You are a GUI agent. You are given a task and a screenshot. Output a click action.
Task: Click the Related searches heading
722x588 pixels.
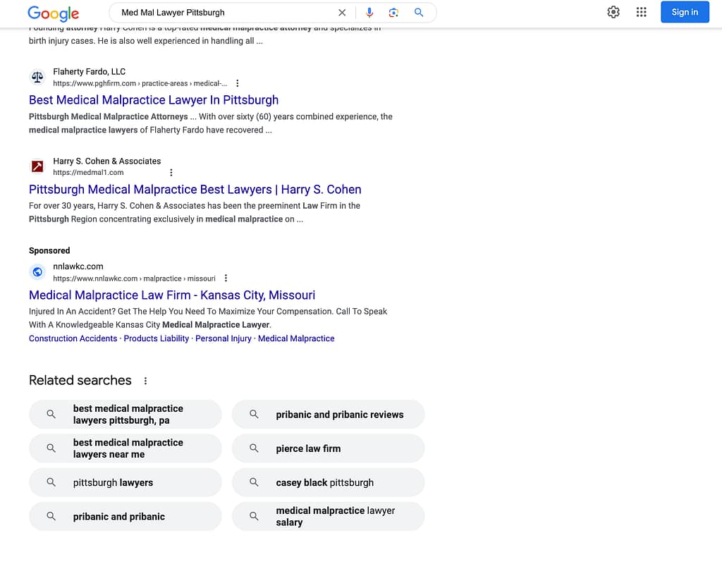coord(80,380)
